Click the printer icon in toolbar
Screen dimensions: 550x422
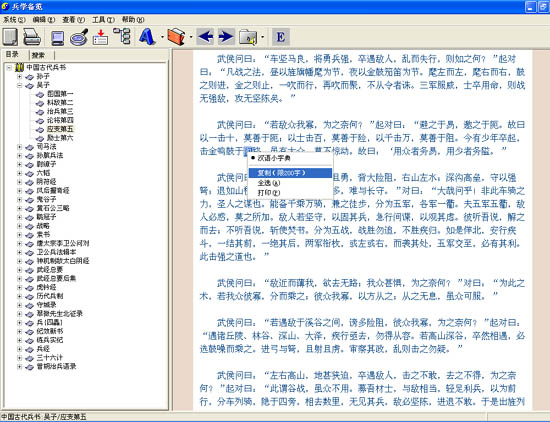pos(32,37)
